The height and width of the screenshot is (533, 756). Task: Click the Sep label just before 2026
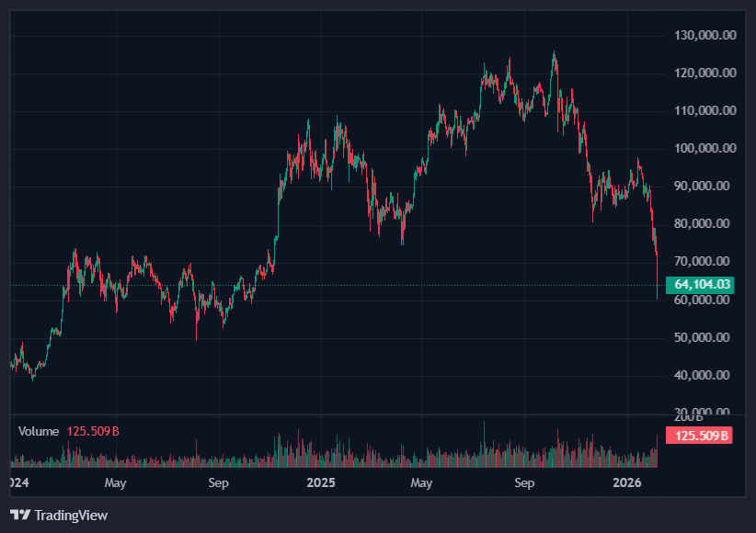pyautogui.click(x=524, y=482)
